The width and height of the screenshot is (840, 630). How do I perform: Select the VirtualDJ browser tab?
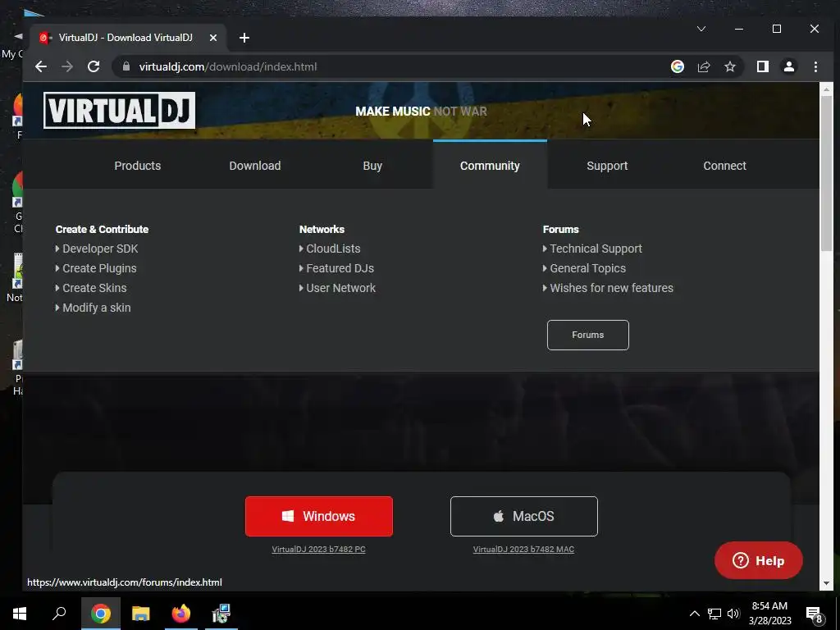[x=127, y=38]
